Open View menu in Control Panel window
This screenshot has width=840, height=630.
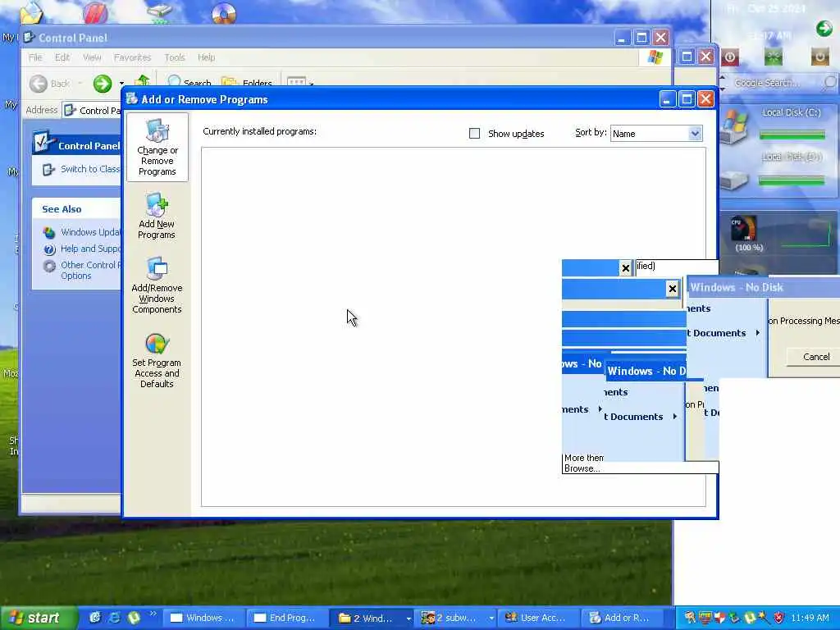tap(92, 57)
